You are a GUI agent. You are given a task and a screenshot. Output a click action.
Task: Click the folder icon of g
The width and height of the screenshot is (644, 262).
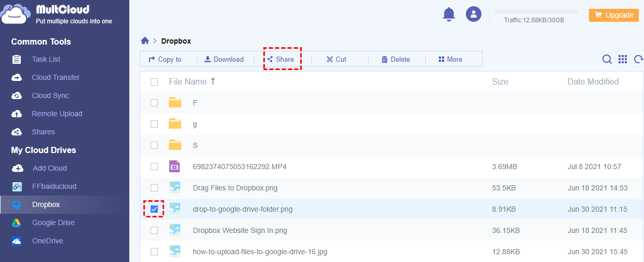(x=175, y=124)
